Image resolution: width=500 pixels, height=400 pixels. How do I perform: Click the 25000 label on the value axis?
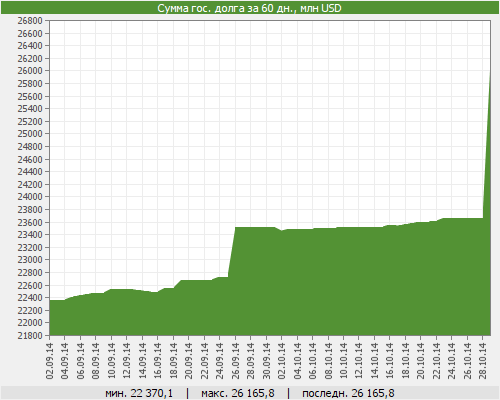click(x=30, y=134)
